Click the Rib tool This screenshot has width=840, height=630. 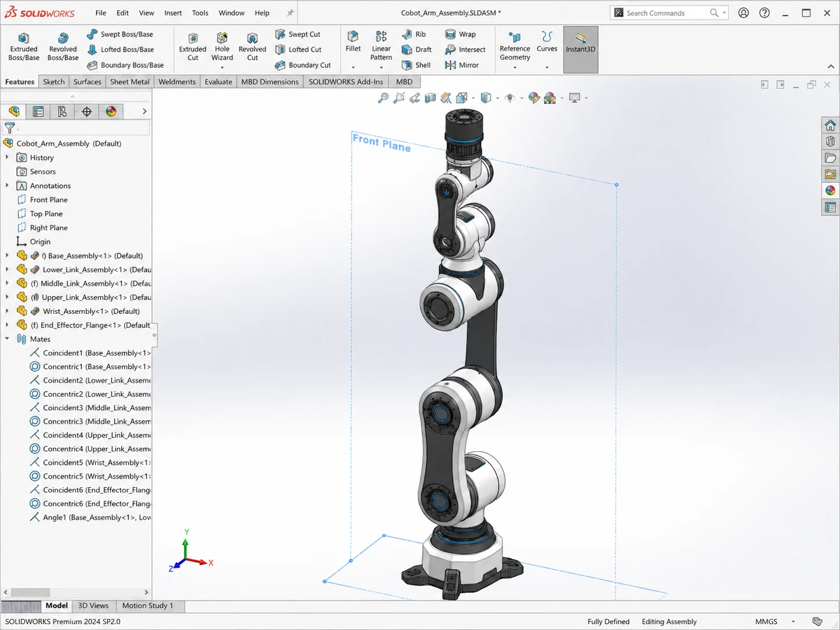tap(414, 34)
